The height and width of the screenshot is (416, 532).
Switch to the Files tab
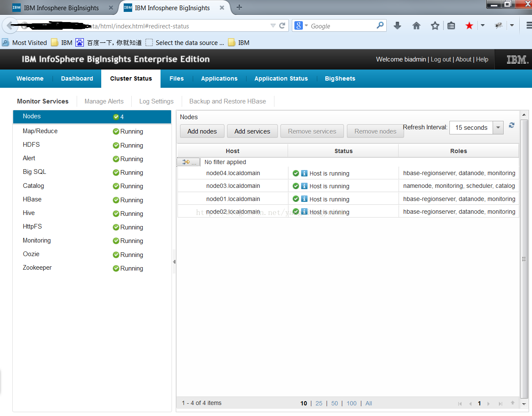pyautogui.click(x=177, y=78)
